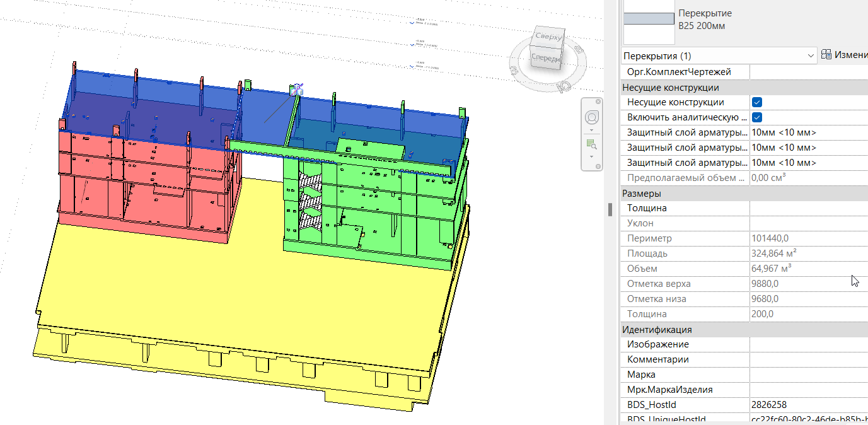Viewport: 868px width, 425px height.
Task: Open the 'Перекрытия (1)' filter dropdown
Action: [810, 56]
